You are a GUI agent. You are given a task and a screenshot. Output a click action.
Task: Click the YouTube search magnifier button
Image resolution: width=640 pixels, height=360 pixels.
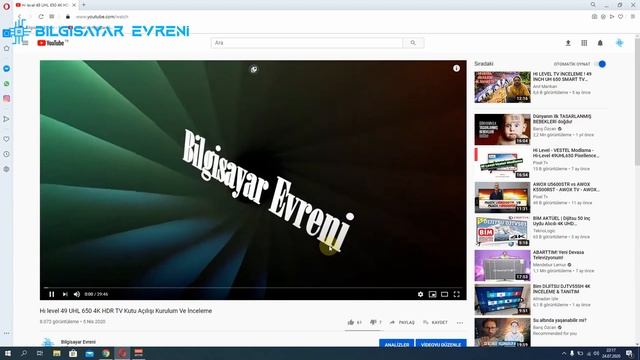(413, 43)
